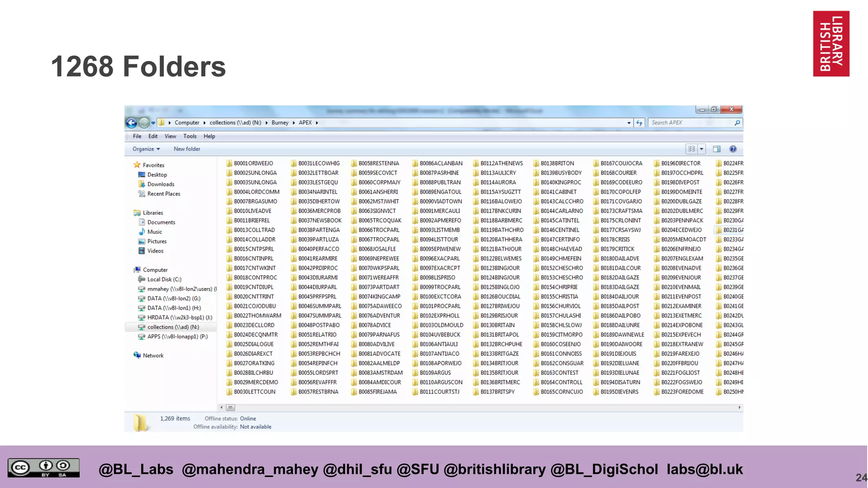This screenshot has height=488, width=868.
Task: Click the Change your view icon
Action: tap(692, 149)
